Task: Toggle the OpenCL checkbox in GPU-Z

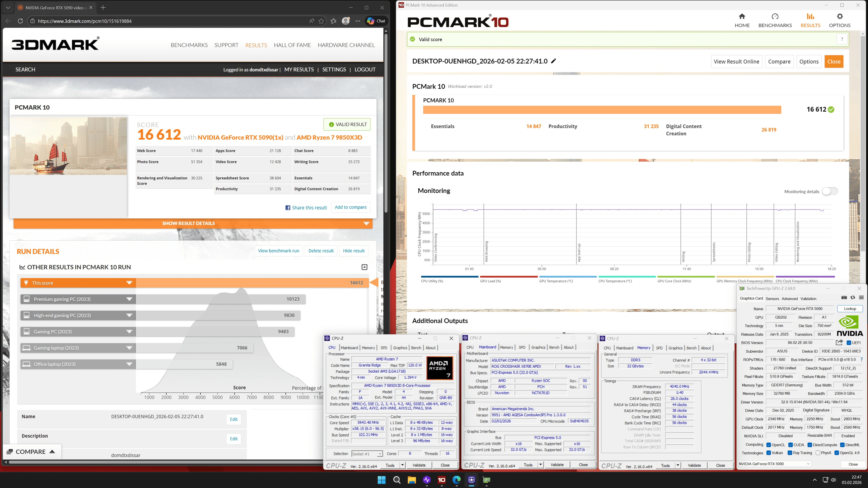Action: 769,445
